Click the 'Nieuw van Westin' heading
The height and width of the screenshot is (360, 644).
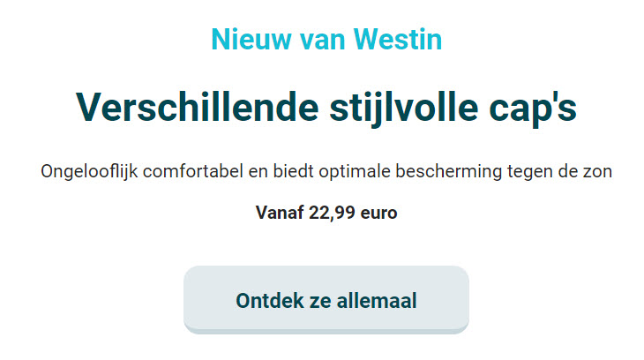[x=326, y=40]
